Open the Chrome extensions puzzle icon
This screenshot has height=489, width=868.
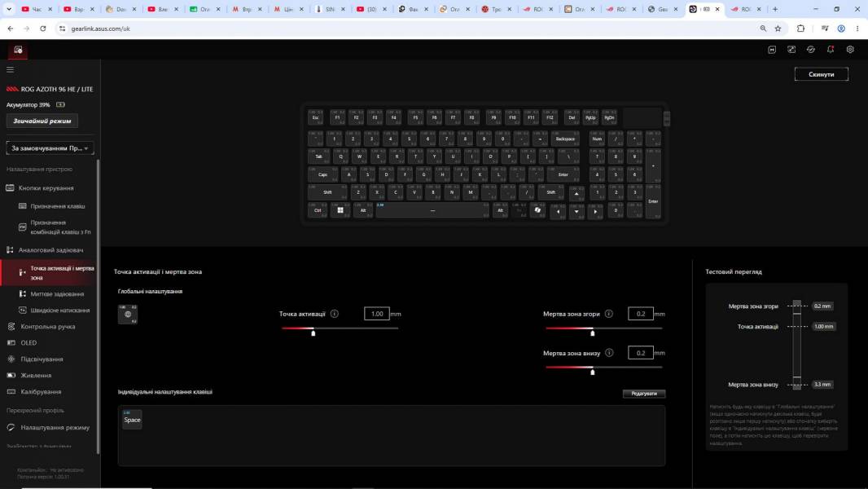click(x=800, y=29)
